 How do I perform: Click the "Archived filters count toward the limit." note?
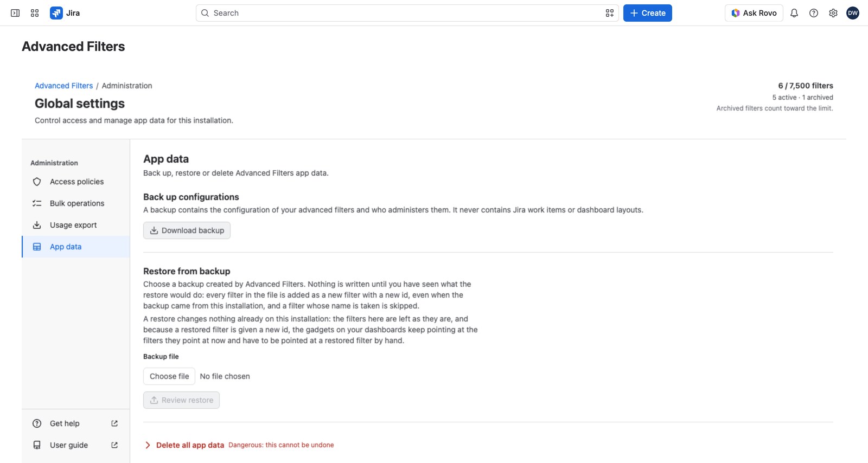coord(775,108)
